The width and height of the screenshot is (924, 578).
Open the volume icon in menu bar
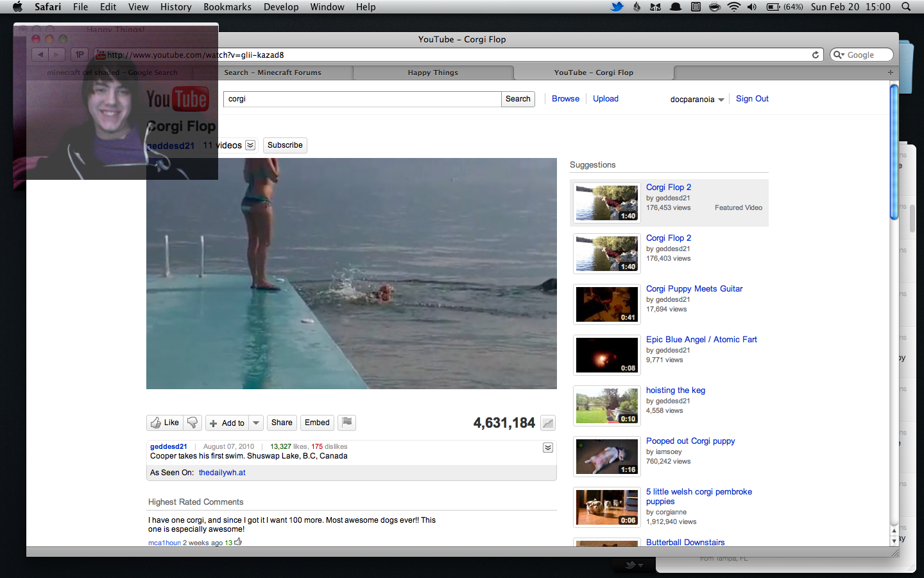[752, 7]
